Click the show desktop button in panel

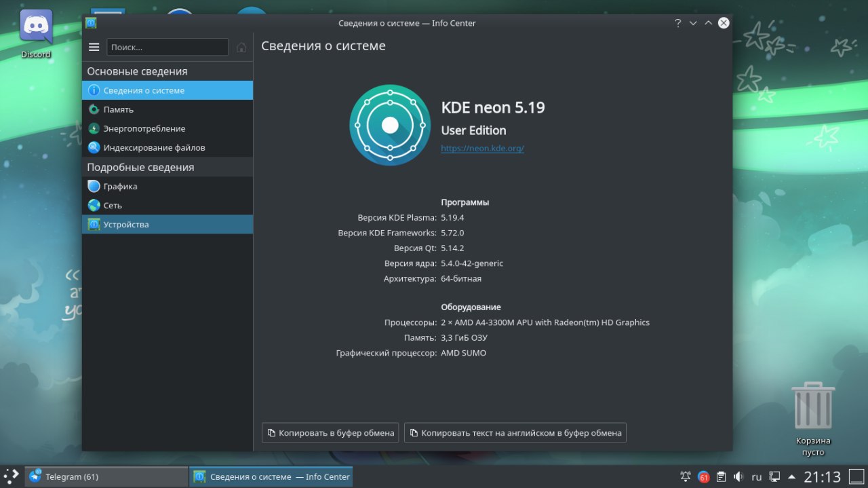856,476
